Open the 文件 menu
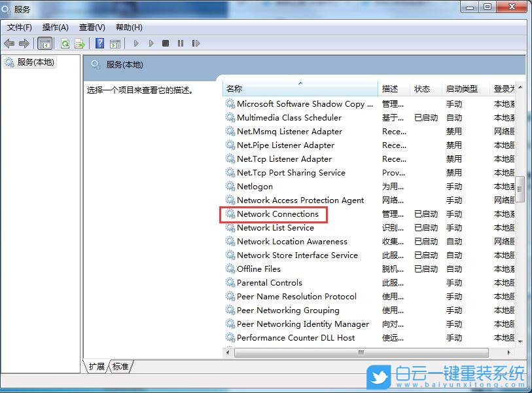Screen dimensions: 532x393 pos(18,28)
